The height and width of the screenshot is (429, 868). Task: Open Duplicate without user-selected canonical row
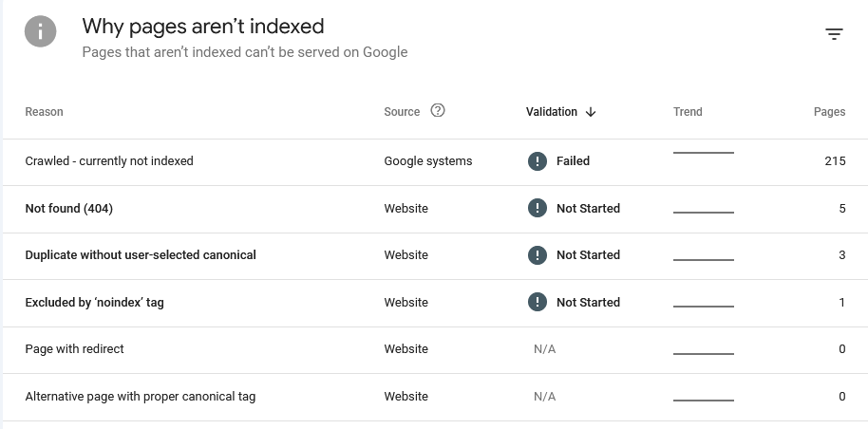(141, 255)
